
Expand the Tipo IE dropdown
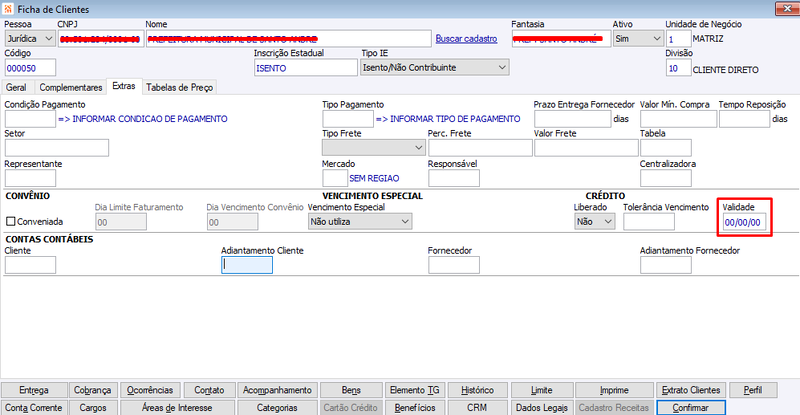[435, 67]
